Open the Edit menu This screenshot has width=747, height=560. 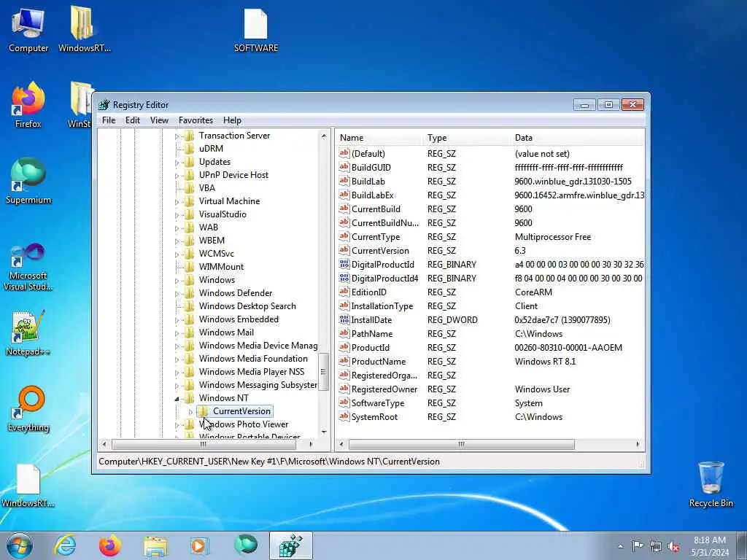[x=133, y=120]
